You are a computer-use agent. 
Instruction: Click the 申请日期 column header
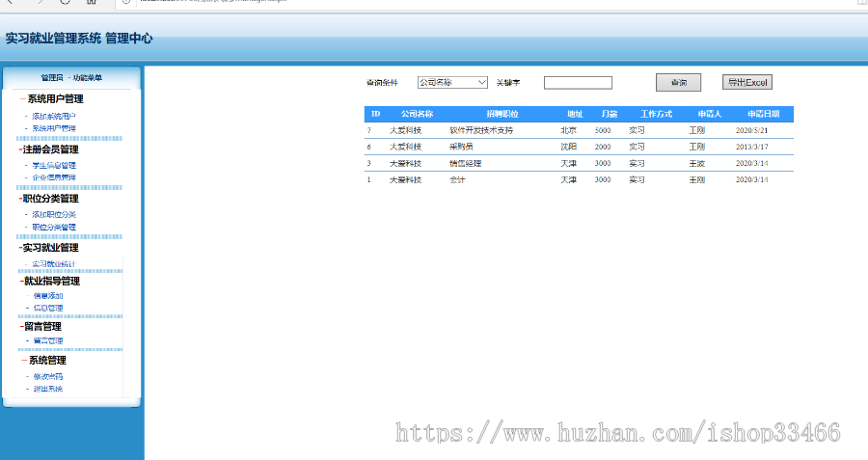[x=764, y=114]
